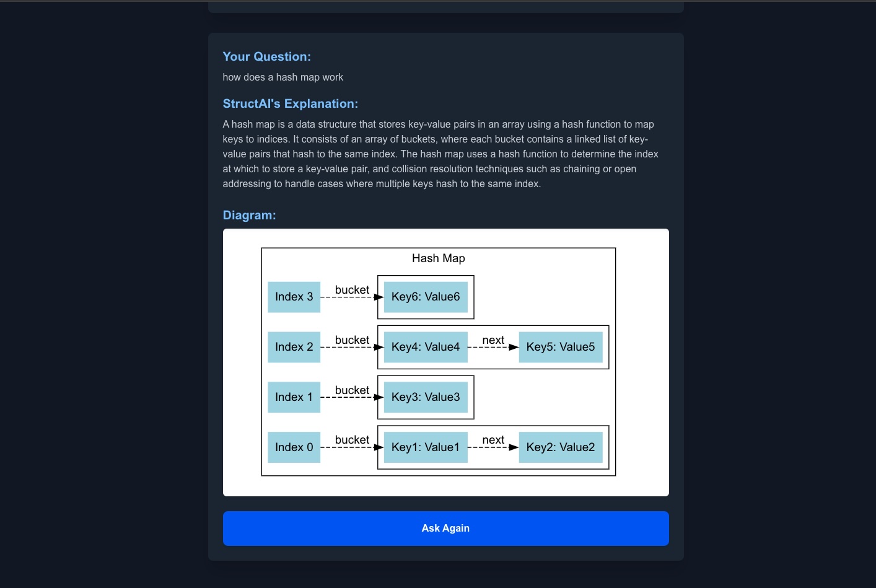Screen dimensions: 876x588
Task: Click the next label after Key1: Value1
Action: (493, 440)
